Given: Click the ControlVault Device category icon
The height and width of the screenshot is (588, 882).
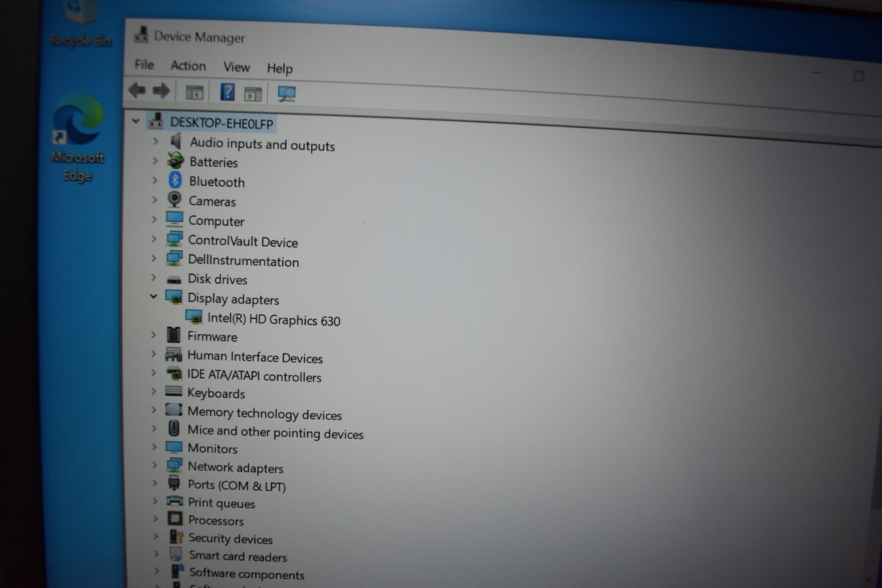Looking at the screenshot, I should (x=174, y=240).
